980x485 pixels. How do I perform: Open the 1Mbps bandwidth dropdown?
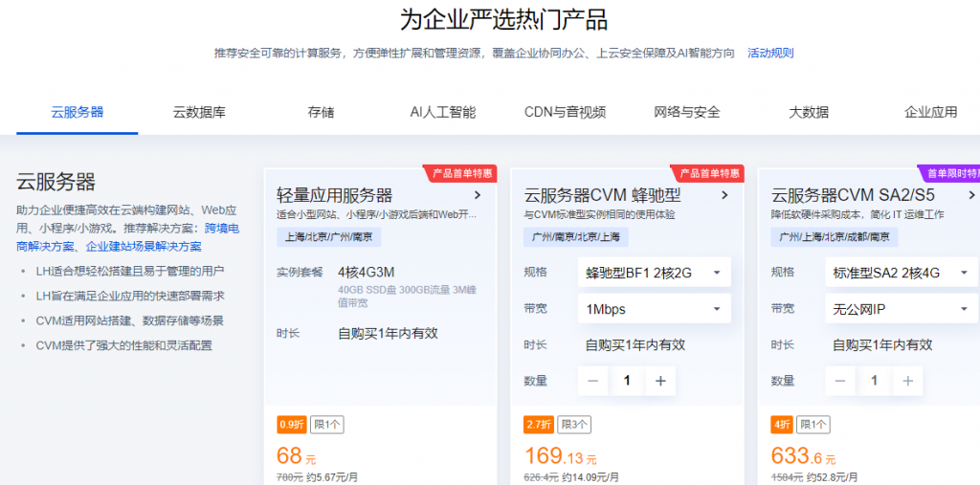[654, 309]
